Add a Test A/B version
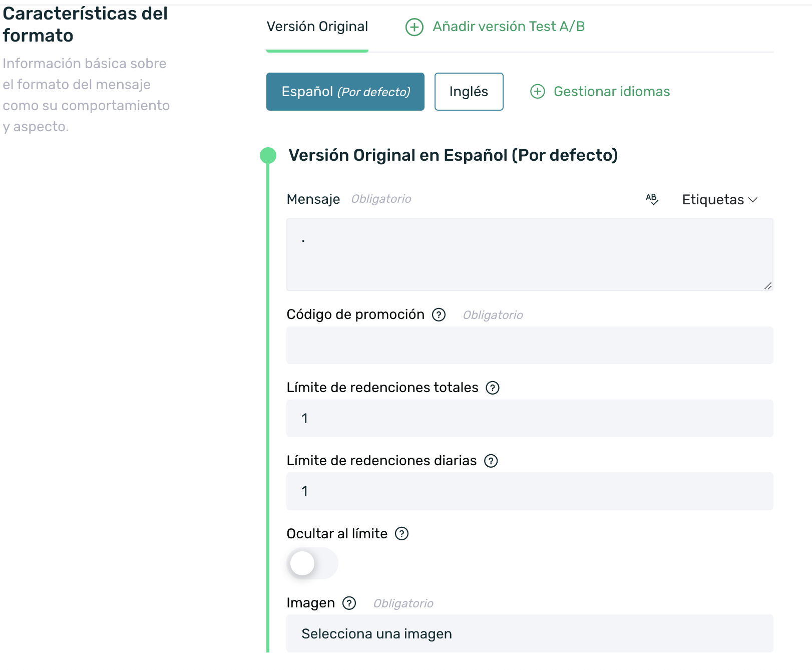This screenshot has width=812, height=670. click(509, 27)
